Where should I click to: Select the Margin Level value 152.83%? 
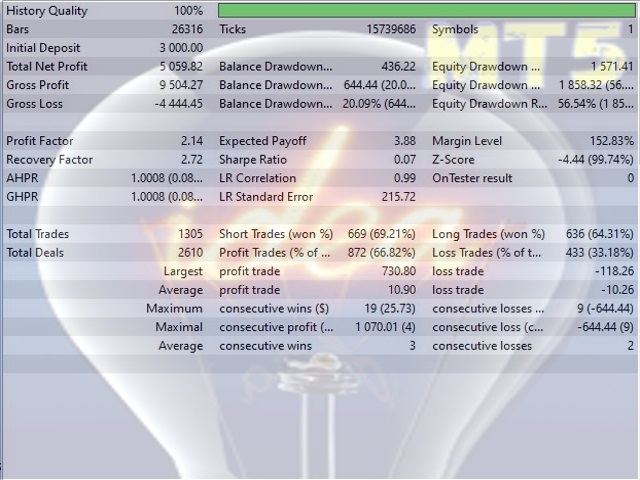tap(607, 141)
